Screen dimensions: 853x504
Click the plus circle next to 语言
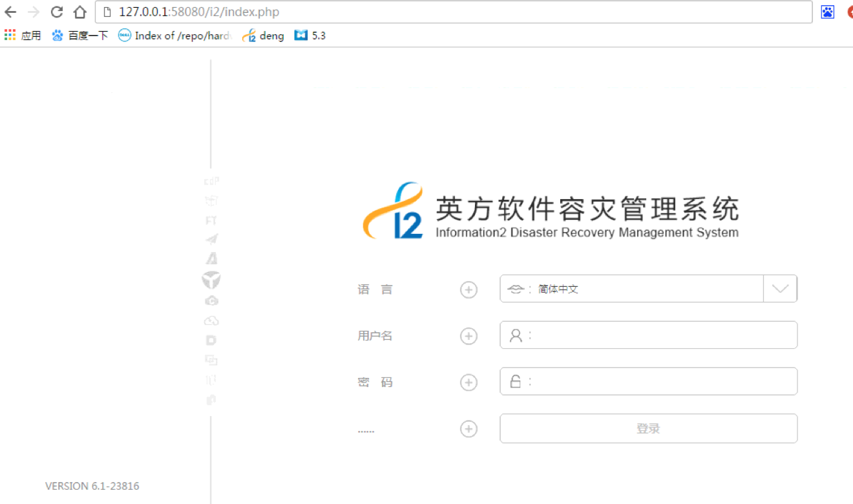469,289
